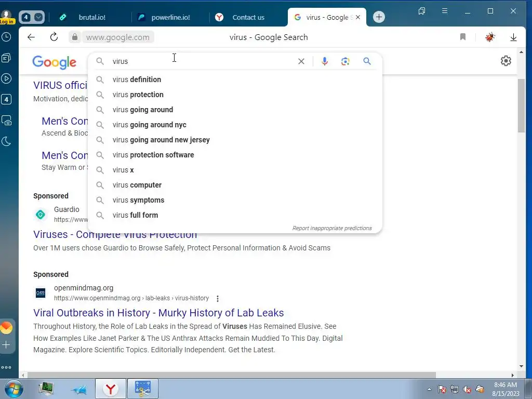The width and height of the screenshot is (532, 399).
Task: Select suggestion virus definition
Action: coord(235,79)
